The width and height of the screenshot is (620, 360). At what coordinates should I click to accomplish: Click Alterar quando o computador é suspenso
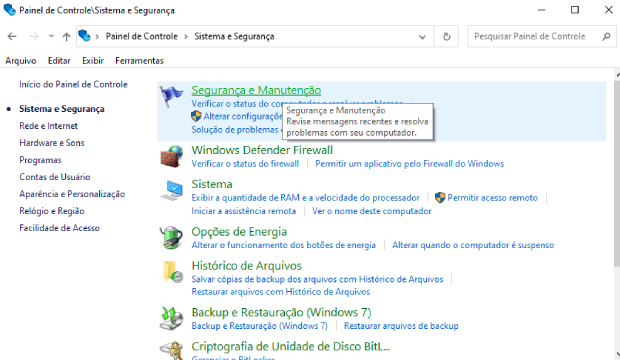point(473,245)
